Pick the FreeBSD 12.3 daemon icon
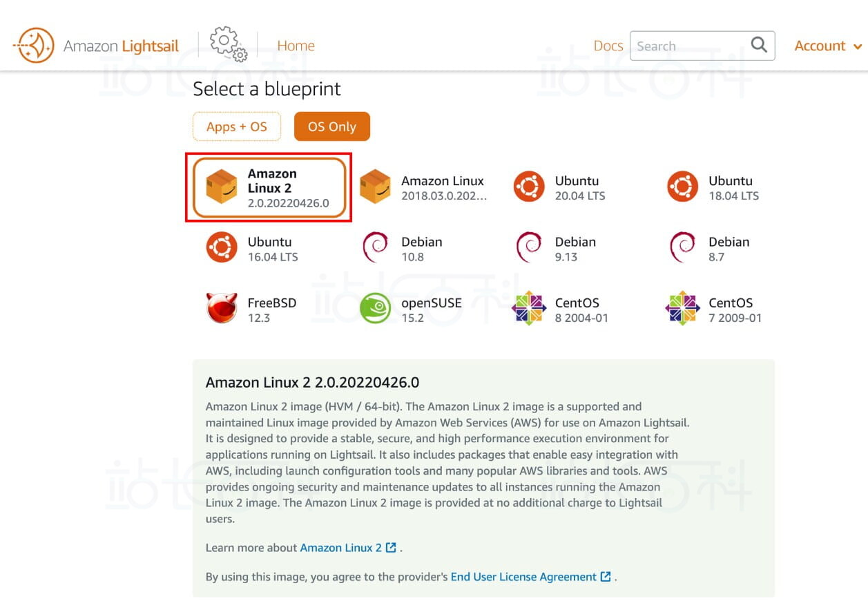Image resolution: width=868 pixels, height=610 pixels. 221,309
